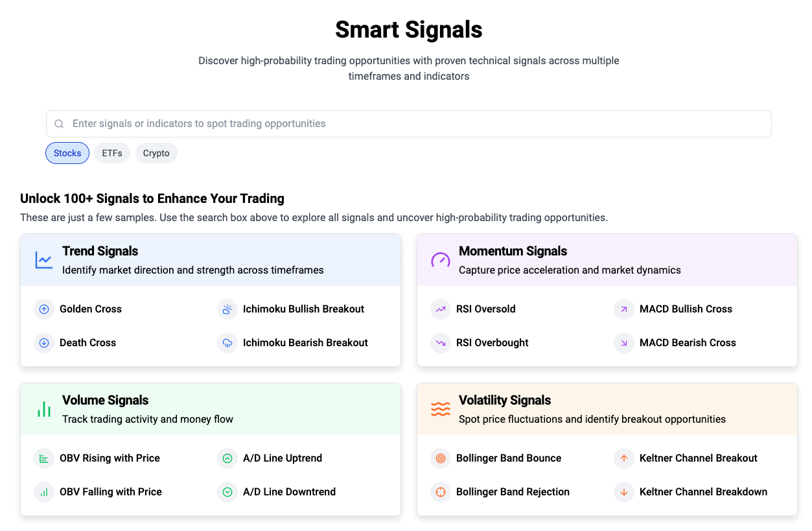This screenshot has width=812, height=531.
Task: Switch to the Crypto filter chip
Action: [x=156, y=154]
